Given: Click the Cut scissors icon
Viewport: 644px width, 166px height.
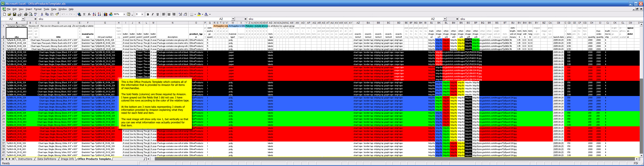Looking at the screenshot, I should [42, 15].
